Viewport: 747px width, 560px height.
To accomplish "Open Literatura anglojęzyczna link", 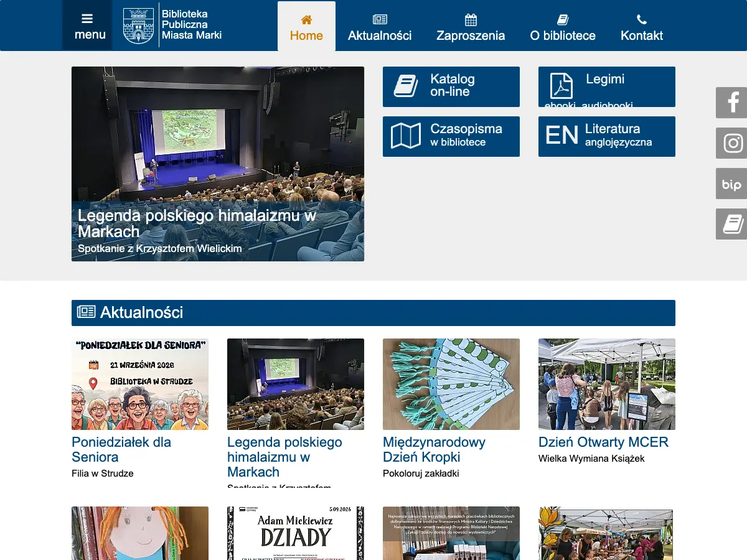I will coord(607,136).
